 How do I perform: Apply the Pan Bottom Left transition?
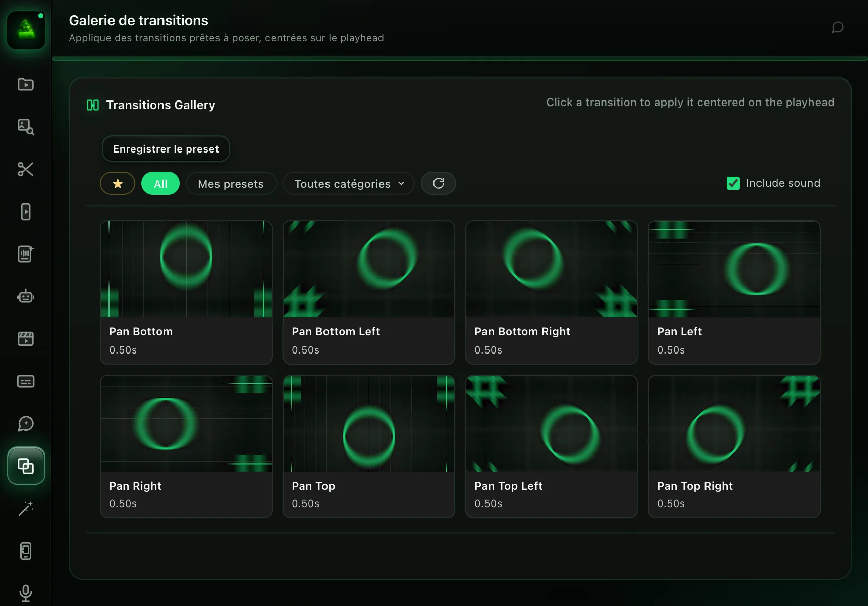click(369, 292)
